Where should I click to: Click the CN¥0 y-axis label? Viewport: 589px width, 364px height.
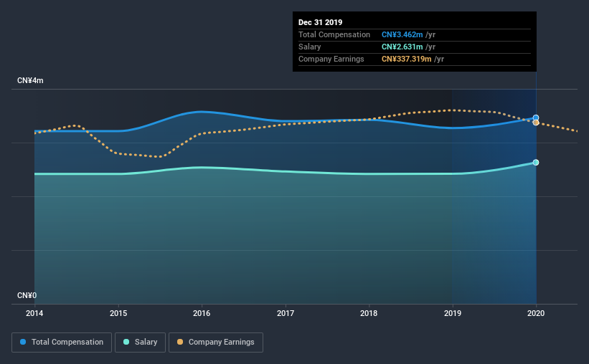pyautogui.click(x=27, y=296)
